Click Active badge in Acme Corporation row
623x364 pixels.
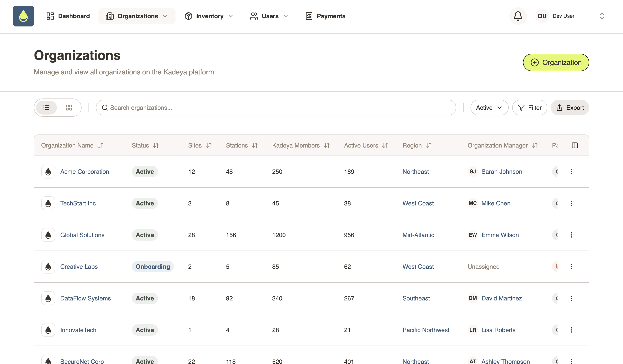(x=145, y=172)
